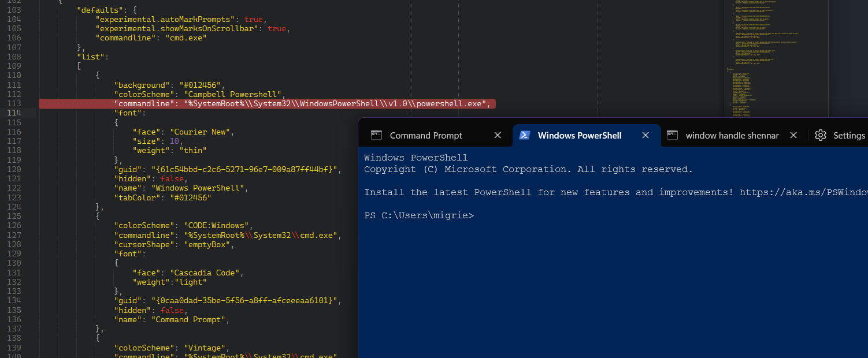The image size is (868, 358).
Task: Click the PowerShell icon on the active tab
Action: pos(525,135)
